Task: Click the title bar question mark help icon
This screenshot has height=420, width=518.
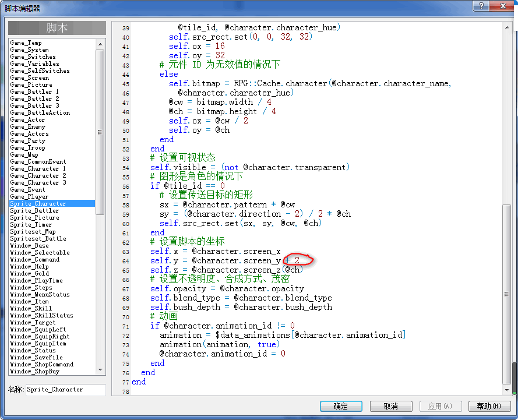Action: pos(481,6)
